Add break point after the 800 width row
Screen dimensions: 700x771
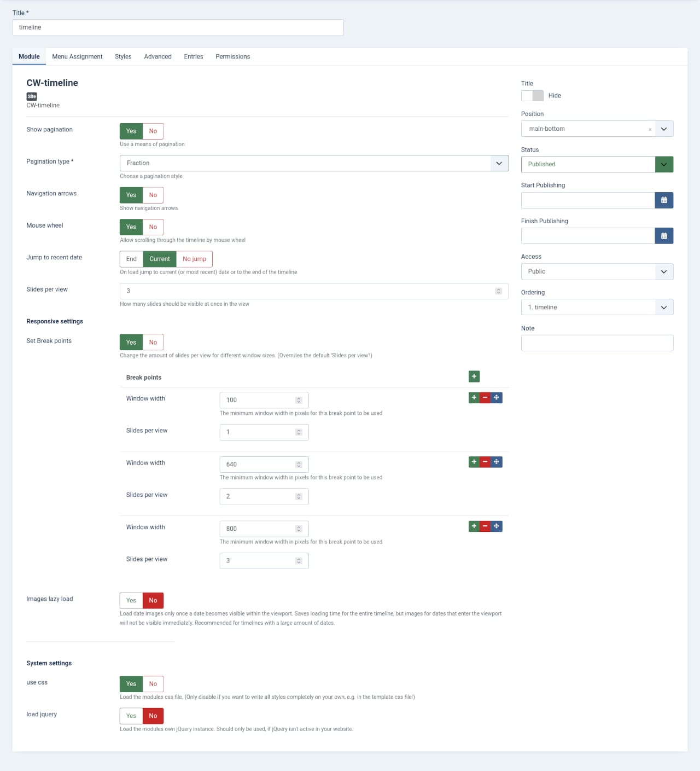[x=474, y=526]
